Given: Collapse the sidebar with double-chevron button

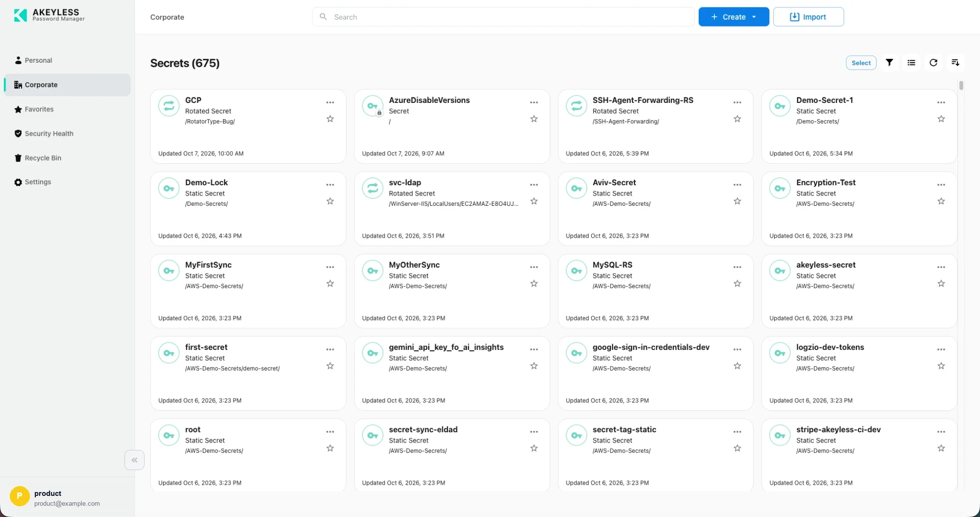Looking at the screenshot, I should point(134,460).
